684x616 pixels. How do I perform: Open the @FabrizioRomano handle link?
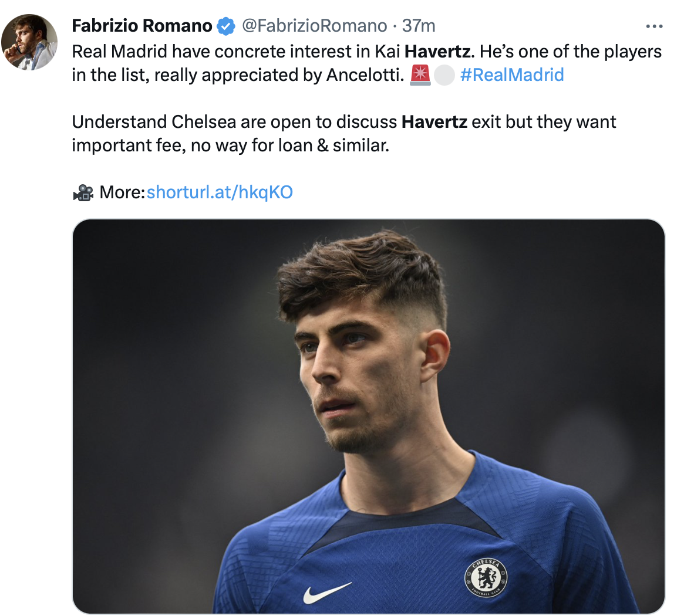tap(314, 26)
